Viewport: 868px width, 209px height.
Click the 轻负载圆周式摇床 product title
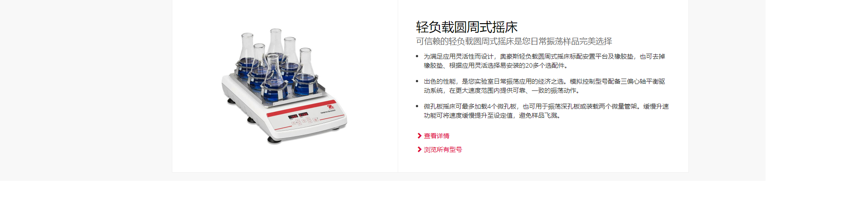pos(467,27)
